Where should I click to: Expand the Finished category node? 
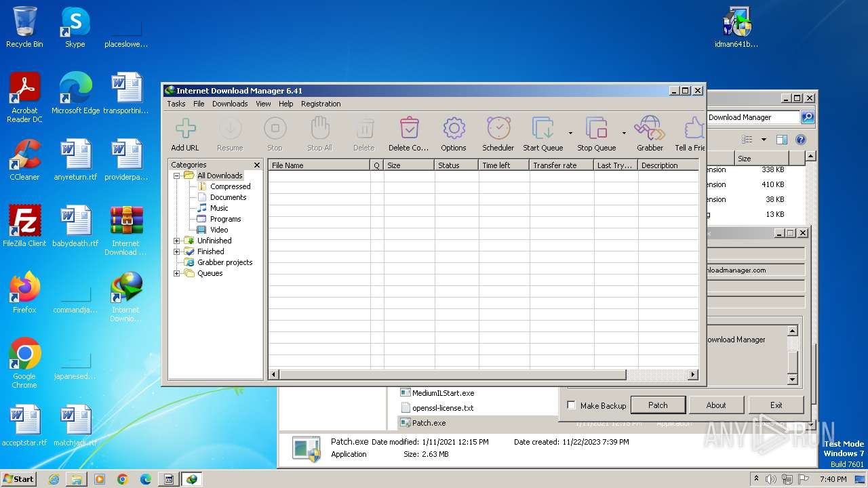(x=177, y=251)
